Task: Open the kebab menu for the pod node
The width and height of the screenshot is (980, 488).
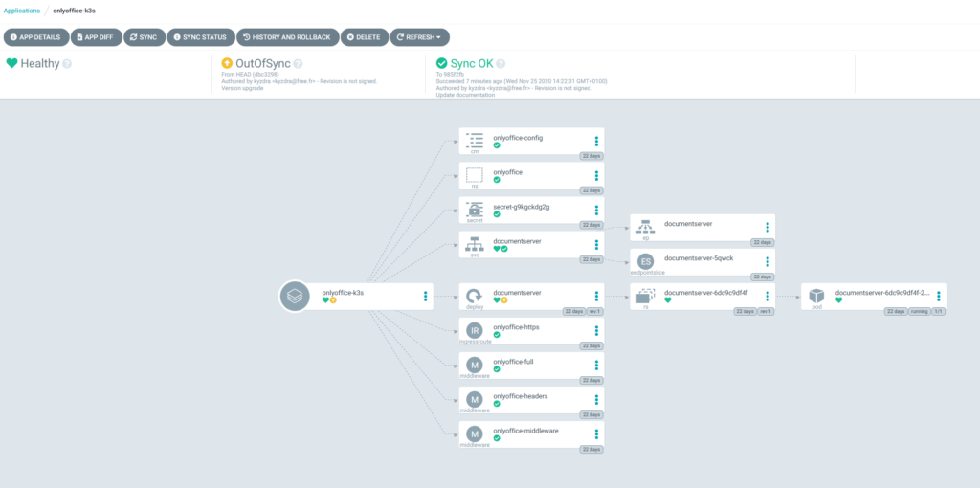Action: (939, 297)
